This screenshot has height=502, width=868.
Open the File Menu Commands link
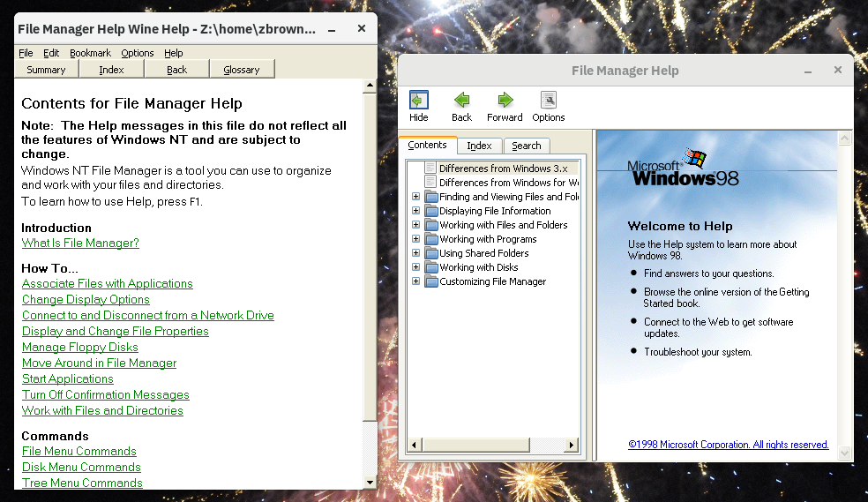[79, 452]
